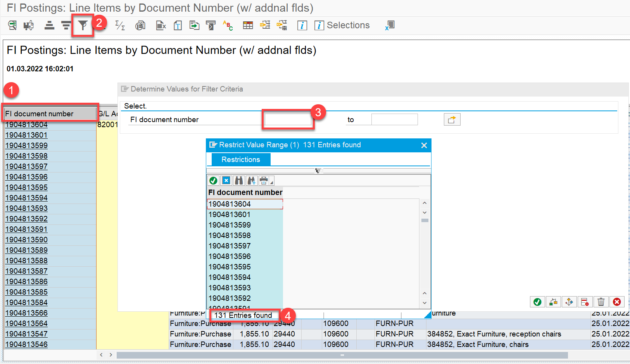Select value 1904813595 in the popup list
630x364 pixels.
coord(245,267)
